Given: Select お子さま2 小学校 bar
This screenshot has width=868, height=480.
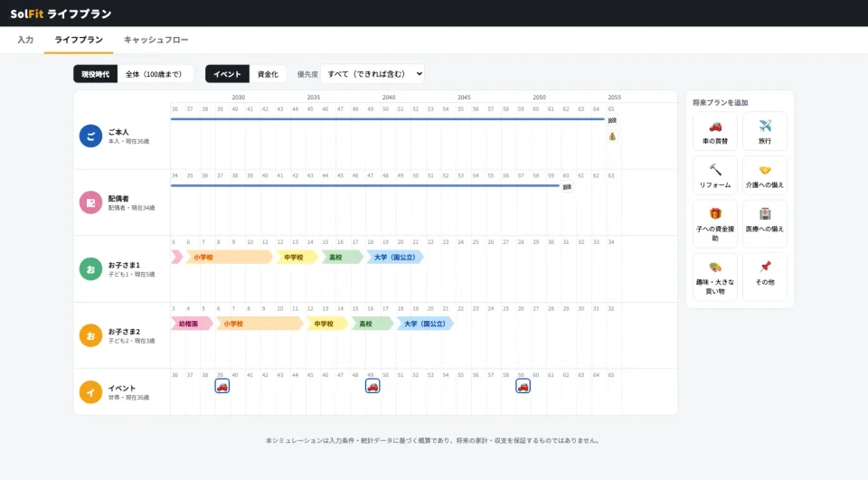Looking at the screenshot, I should click(259, 324).
